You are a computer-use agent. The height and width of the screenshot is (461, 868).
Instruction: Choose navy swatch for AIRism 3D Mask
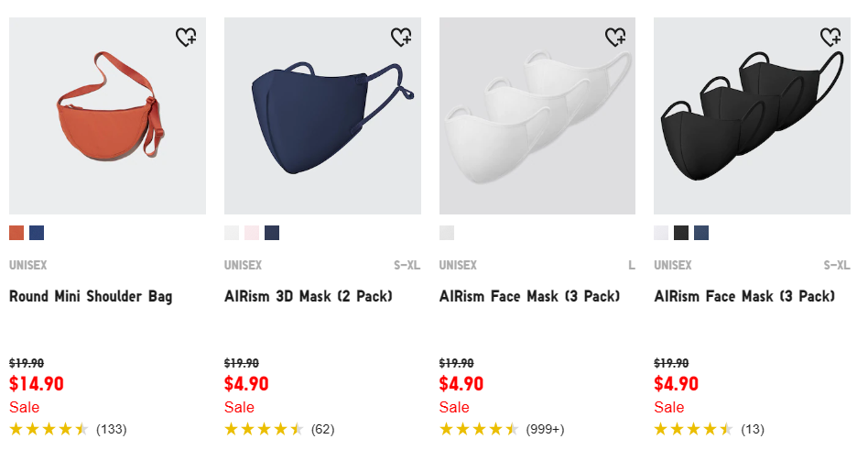click(x=272, y=233)
